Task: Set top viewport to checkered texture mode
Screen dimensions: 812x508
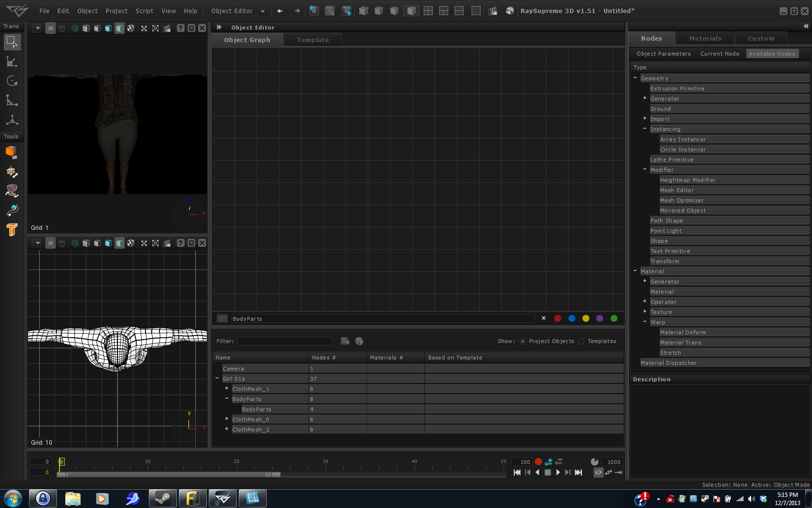Action: click(130, 28)
